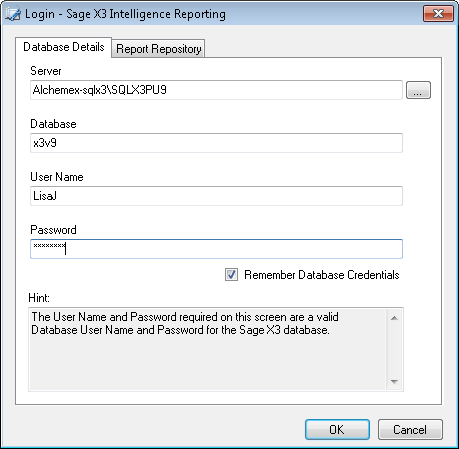Click the Hint scrollbar track
The height and width of the screenshot is (449, 459).
click(x=394, y=350)
